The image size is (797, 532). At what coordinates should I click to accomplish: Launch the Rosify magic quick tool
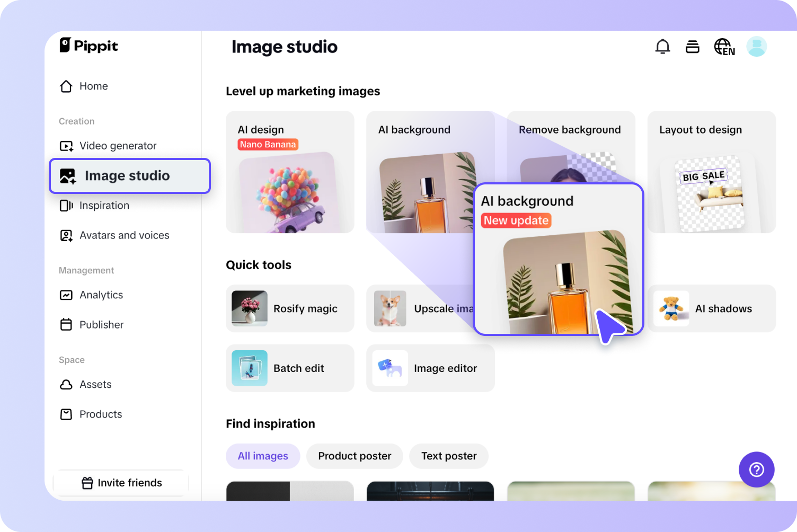tap(290, 308)
